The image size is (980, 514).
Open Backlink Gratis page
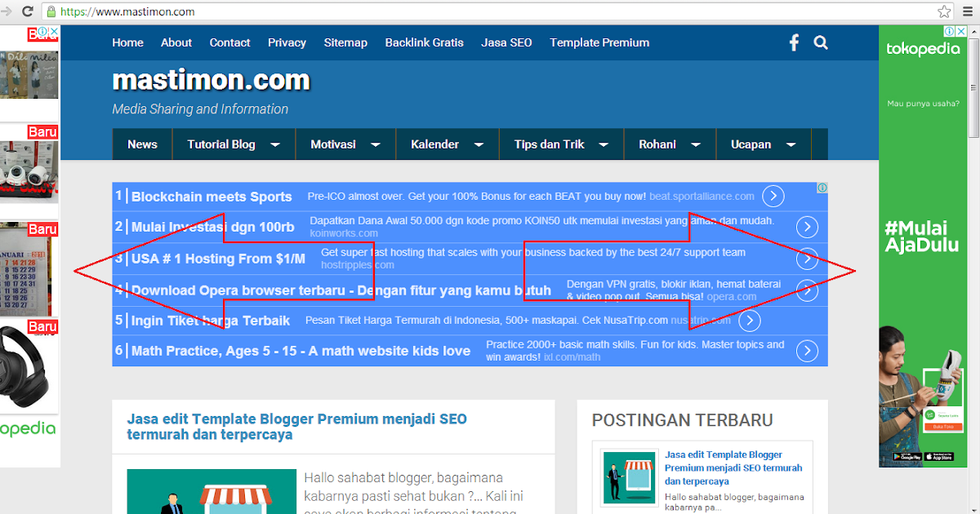[x=424, y=42]
